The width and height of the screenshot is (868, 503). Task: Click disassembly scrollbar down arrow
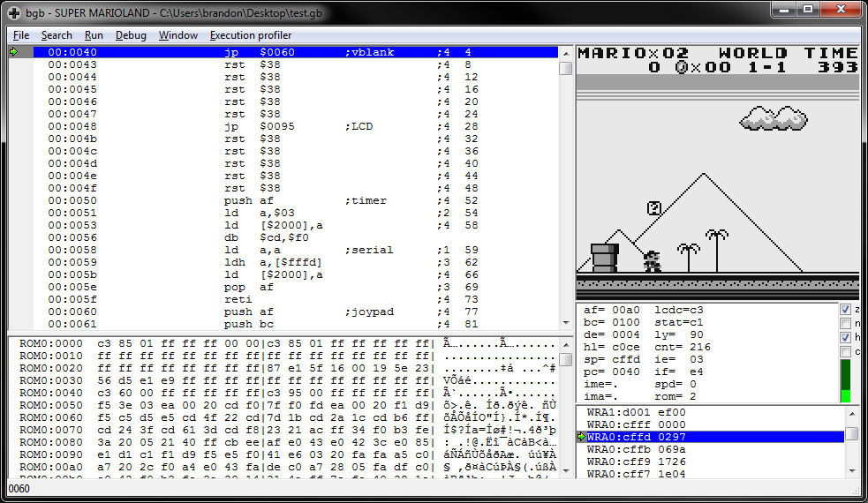(566, 323)
